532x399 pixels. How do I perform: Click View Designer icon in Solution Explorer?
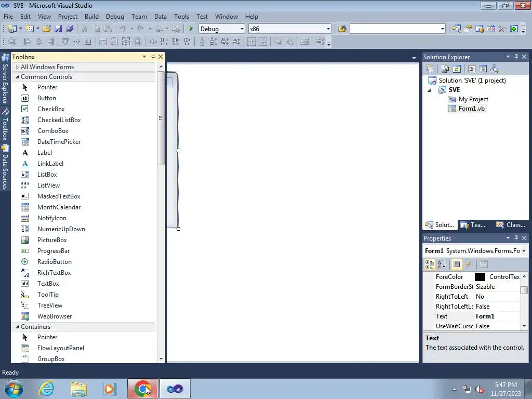(x=483, y=69)
